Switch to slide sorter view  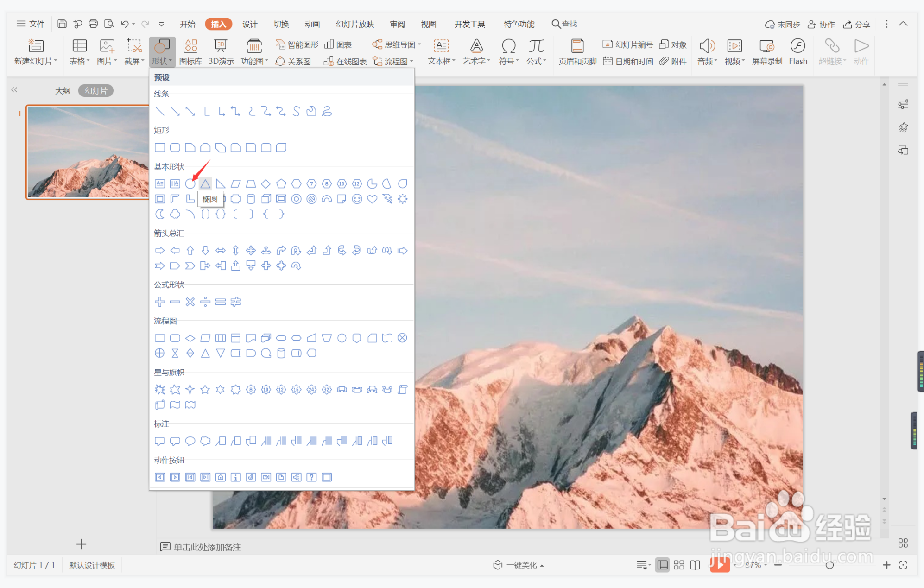click(679, 565)
